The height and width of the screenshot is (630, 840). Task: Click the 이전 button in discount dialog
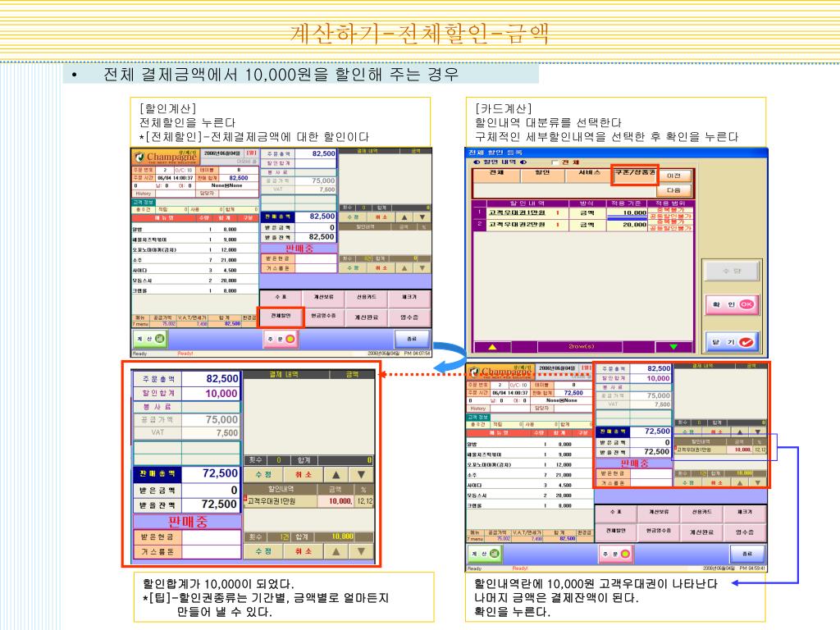coord(674,176)
